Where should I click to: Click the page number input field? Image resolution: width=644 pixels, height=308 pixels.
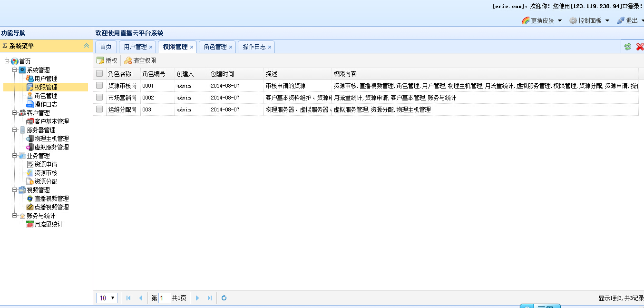(165, 298)
